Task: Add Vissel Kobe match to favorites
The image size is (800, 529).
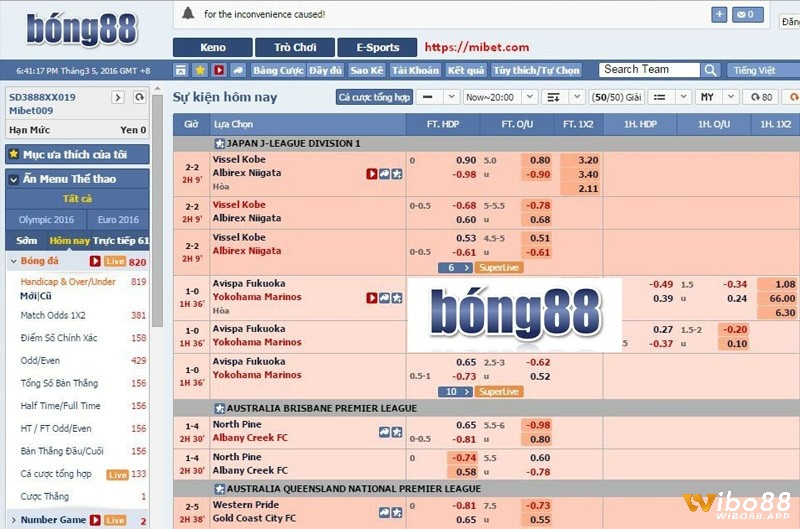Action: [x=397, y=174]
